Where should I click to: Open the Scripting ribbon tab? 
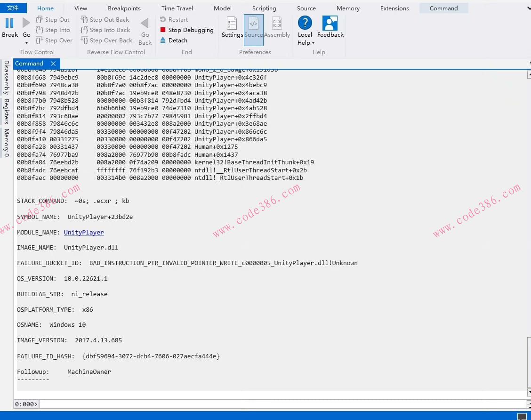pos(264,8)
